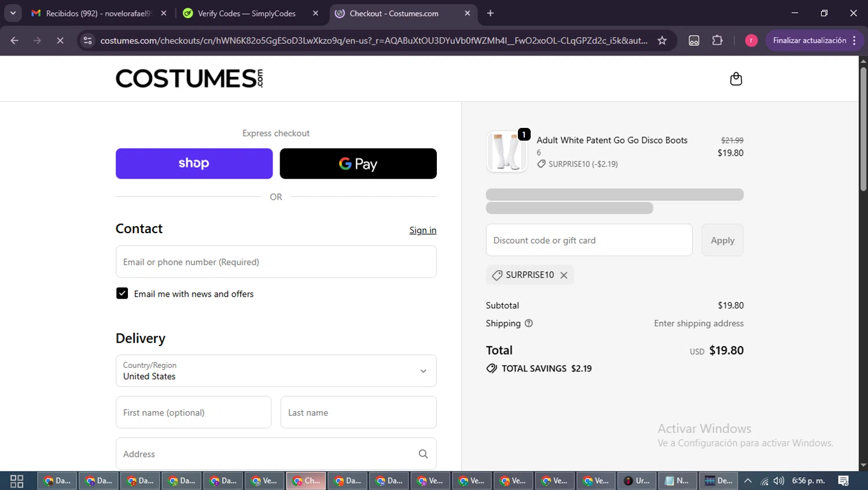Screen dimensions: 868x490
Task: Click the Total $19.80 amount
Action: [726, 351]
